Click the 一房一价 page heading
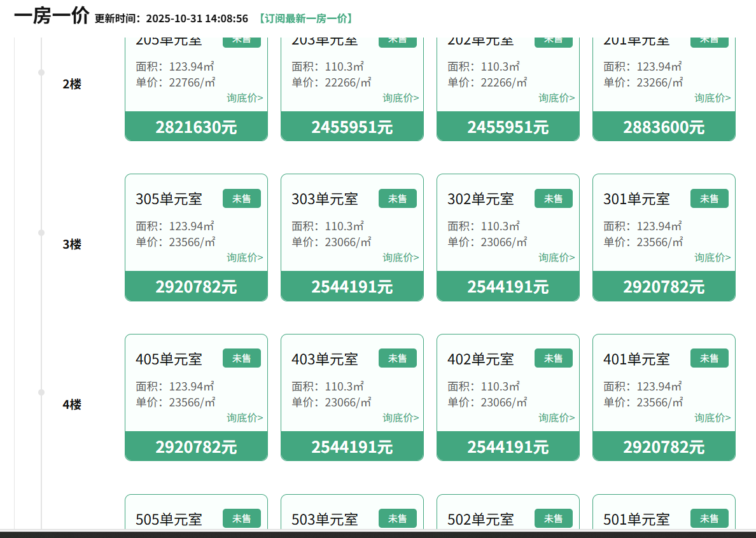756x538 pixels. point(52,17)
